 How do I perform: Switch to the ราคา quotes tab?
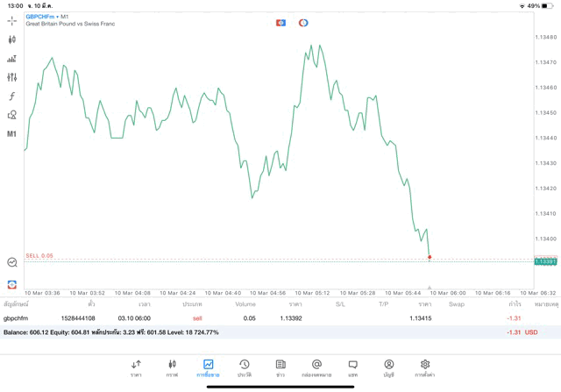pyautogui.click(x=136, y=367)
